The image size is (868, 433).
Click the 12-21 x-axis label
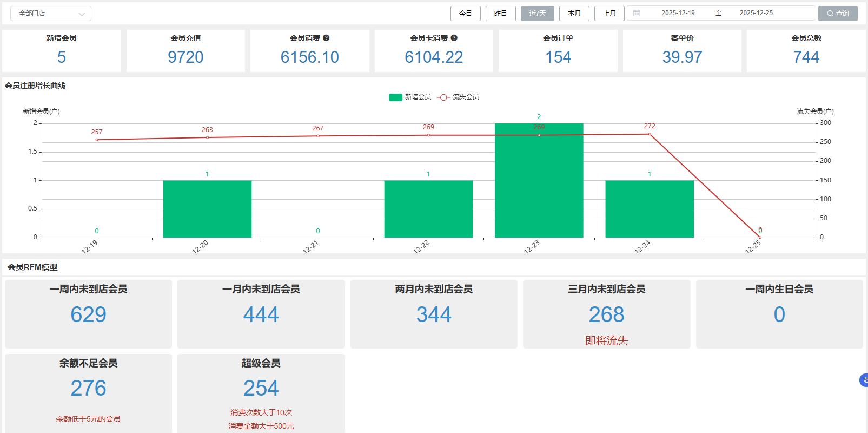tap(310, 247)
